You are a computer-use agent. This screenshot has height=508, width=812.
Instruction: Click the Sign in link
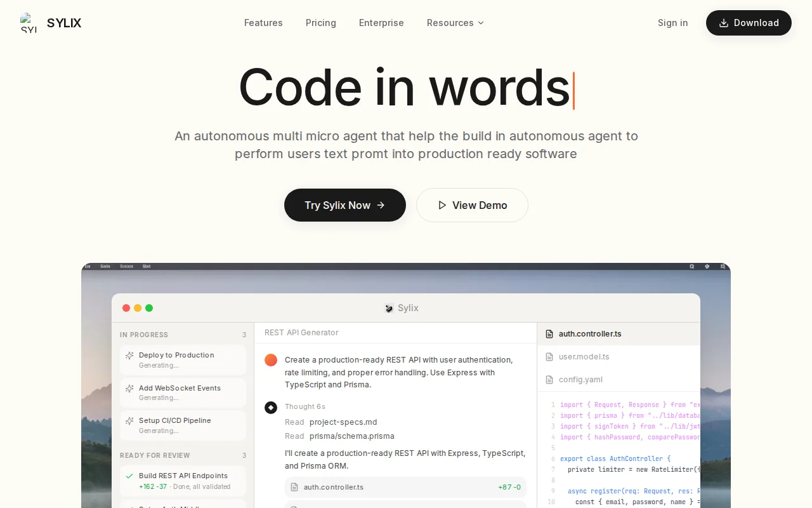pos(672,23)
